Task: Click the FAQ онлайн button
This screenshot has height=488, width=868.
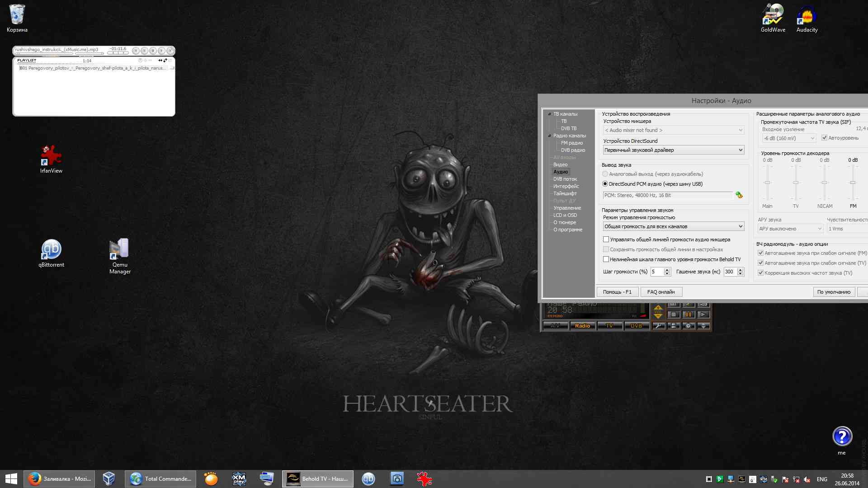Action: click(661, 292)
